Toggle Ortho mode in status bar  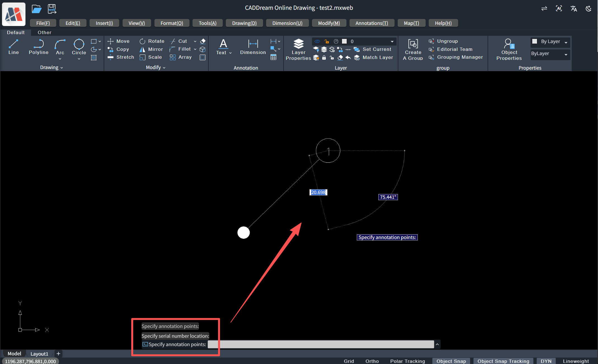click(x=372, y=361)
